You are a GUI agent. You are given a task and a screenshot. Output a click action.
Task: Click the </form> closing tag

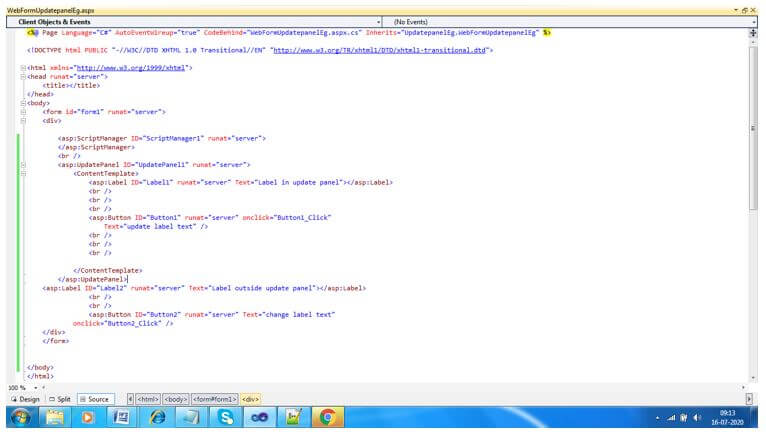pos(56,341)
